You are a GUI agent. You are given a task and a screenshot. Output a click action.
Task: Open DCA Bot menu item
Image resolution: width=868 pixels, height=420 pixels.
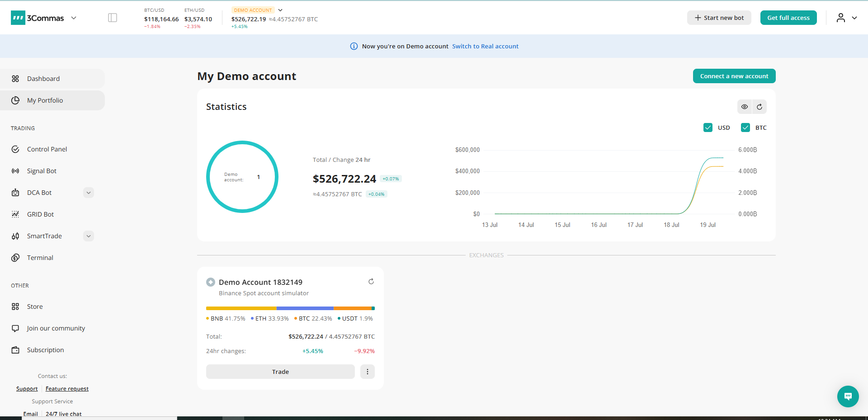(39, 193)
